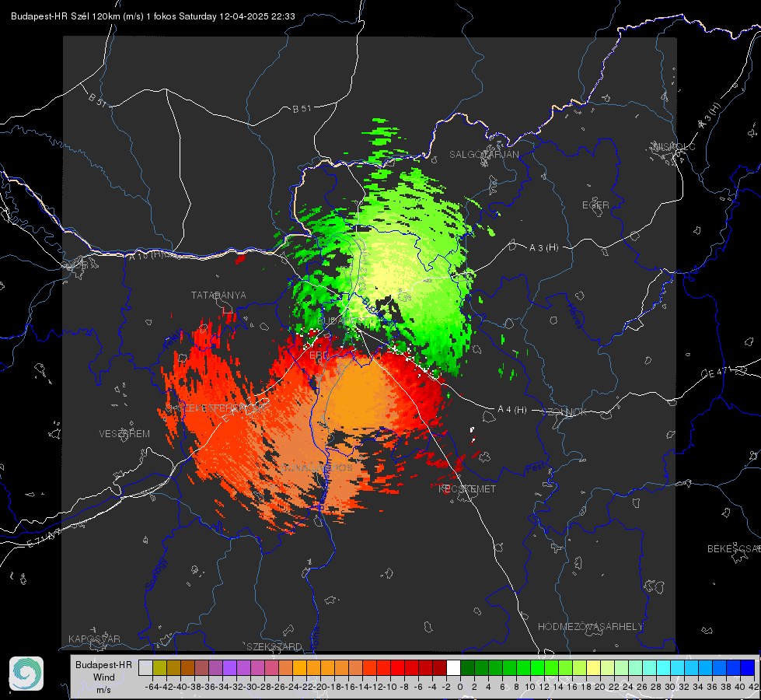The width and height of the screenshot is (761, 700).
Task: Click the KECSKEMÉT city label
Action: click(467, 488)
